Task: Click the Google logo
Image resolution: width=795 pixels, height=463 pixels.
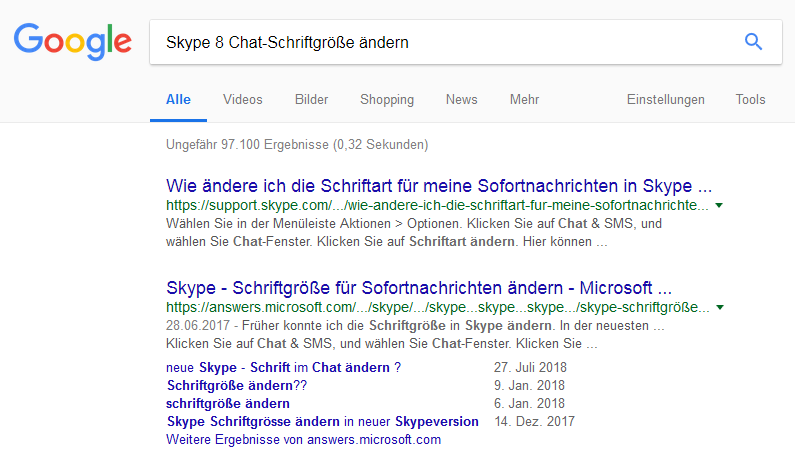Action: click(x=73, y=42)
